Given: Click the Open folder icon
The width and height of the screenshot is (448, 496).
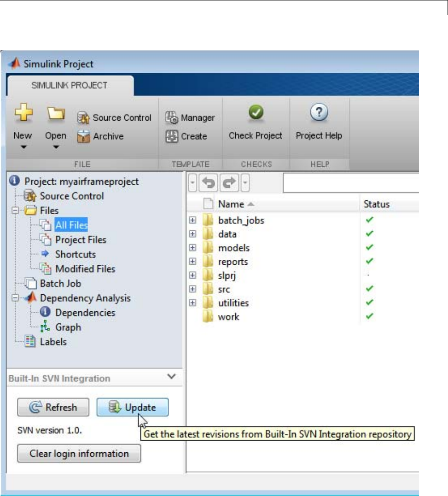Looking at the screenshot, I should coord(56,113).
